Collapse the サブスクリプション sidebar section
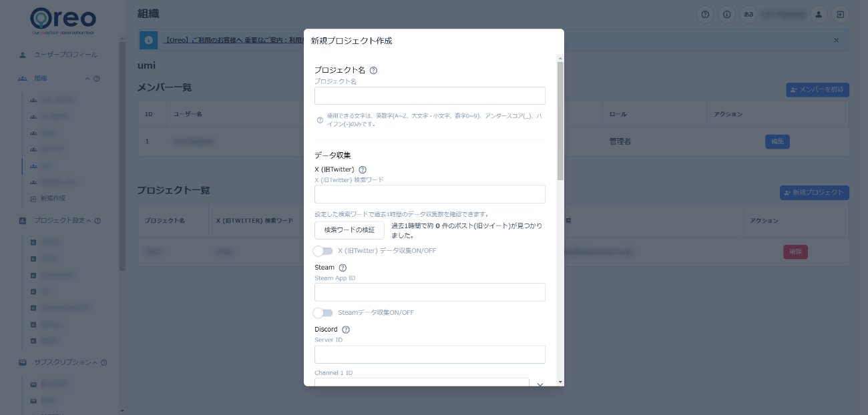868x415 pixels. pos(95,363)
